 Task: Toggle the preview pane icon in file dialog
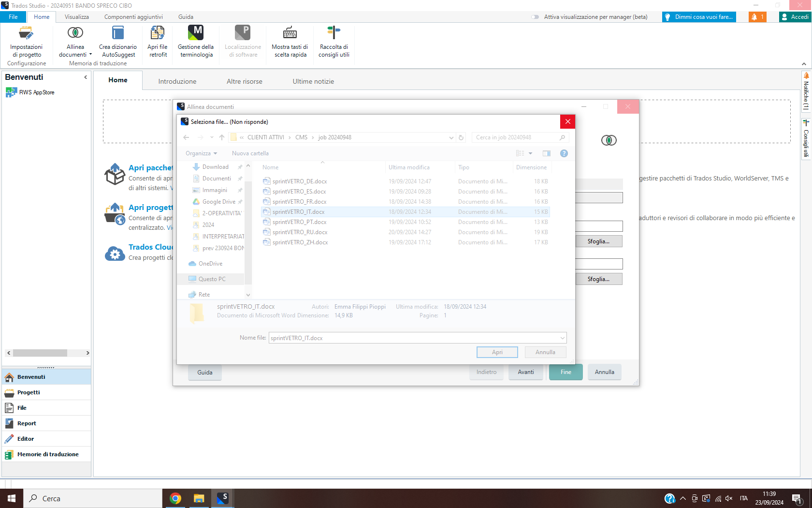[547, 153]
